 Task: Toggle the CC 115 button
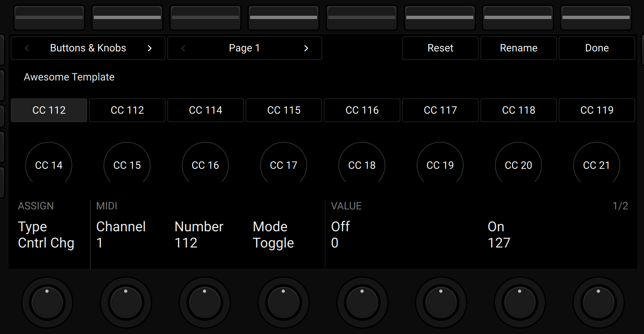284,110
